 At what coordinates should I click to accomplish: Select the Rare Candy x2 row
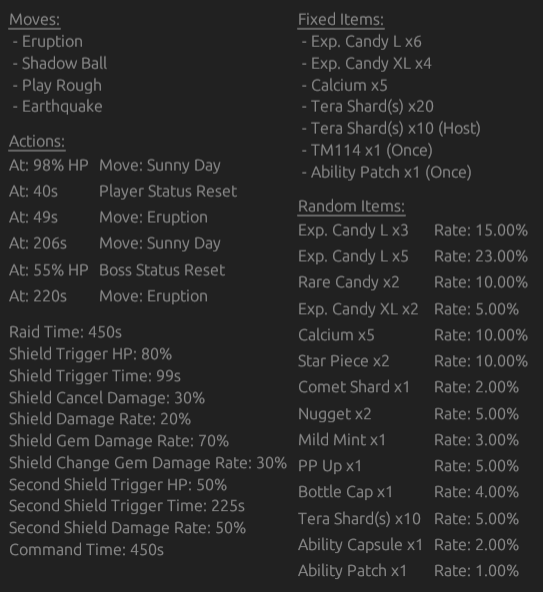[x=413, y=282]
